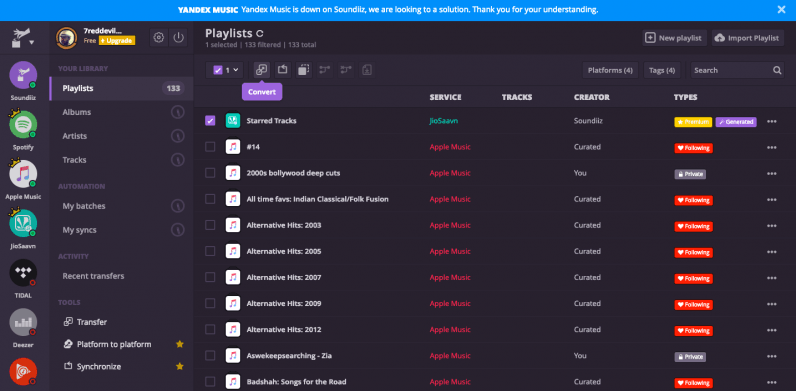Image resolution: width=796 pixels, height=391 pixels.
Task: Sort by the CREATOR column header
Action: pos(591,97)
